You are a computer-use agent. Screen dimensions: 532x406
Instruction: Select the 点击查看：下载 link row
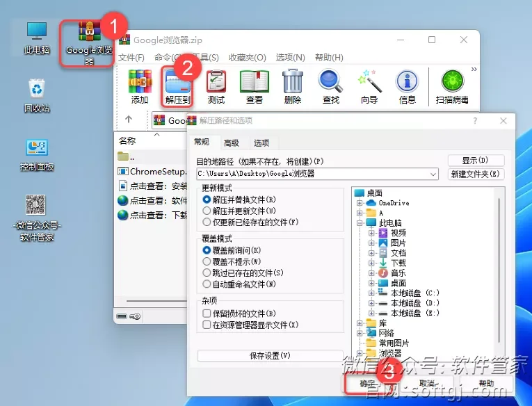tap(152, 215)
